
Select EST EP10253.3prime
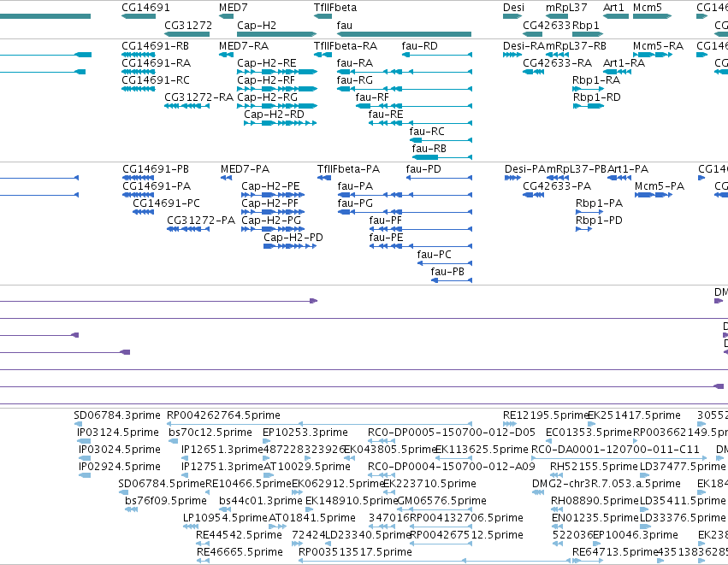tap(266, 441)
